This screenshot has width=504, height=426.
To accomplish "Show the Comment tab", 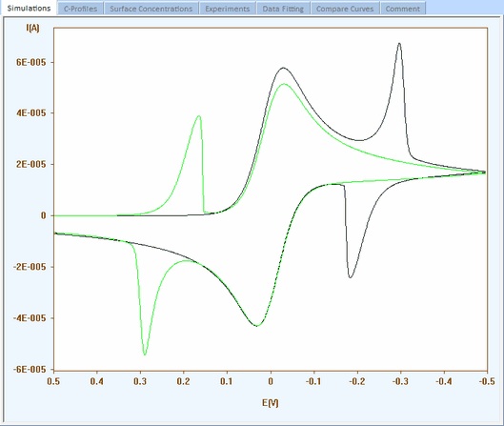I will pos(403,9).
